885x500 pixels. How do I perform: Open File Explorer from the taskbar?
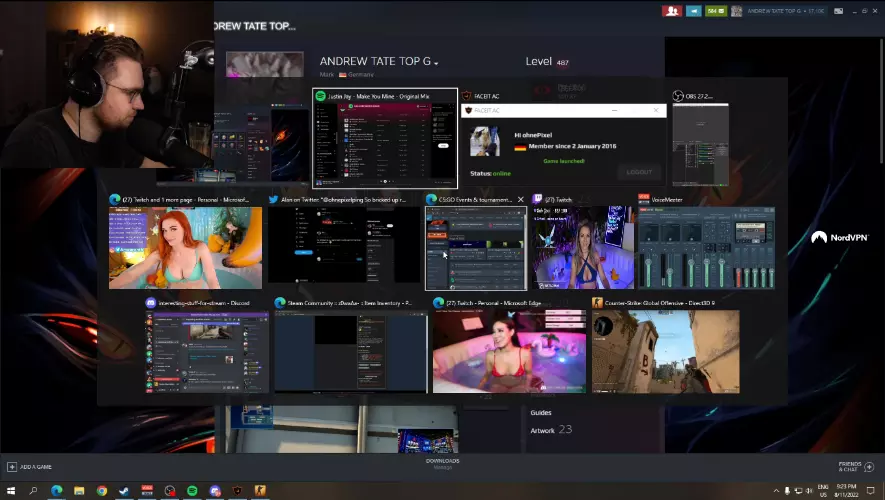(x=79, y=491)
